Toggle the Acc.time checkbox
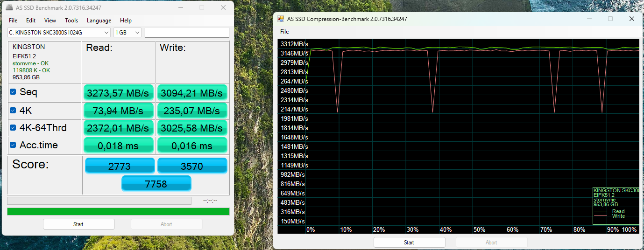644x250 pixels. tap(13, 145)
